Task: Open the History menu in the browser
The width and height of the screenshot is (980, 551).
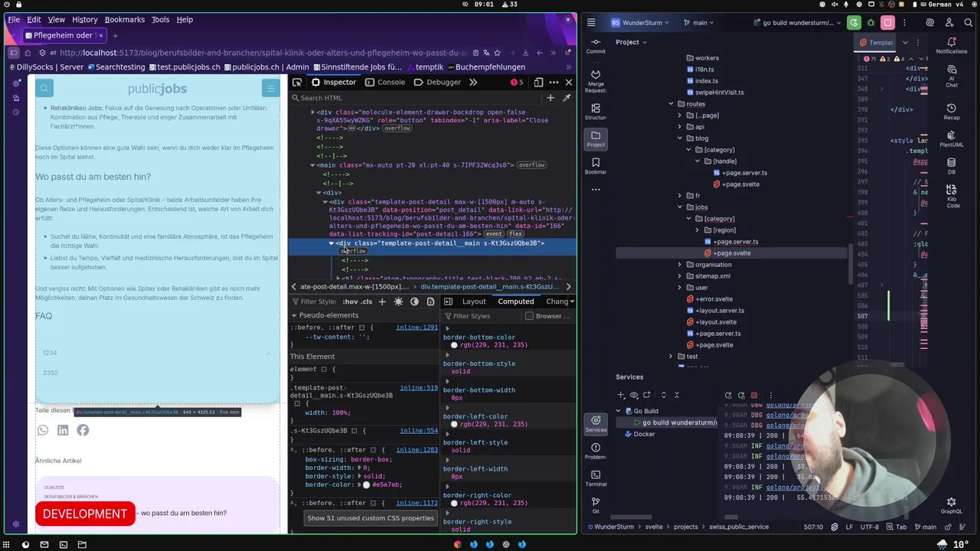Action: (x=84, y=19)
